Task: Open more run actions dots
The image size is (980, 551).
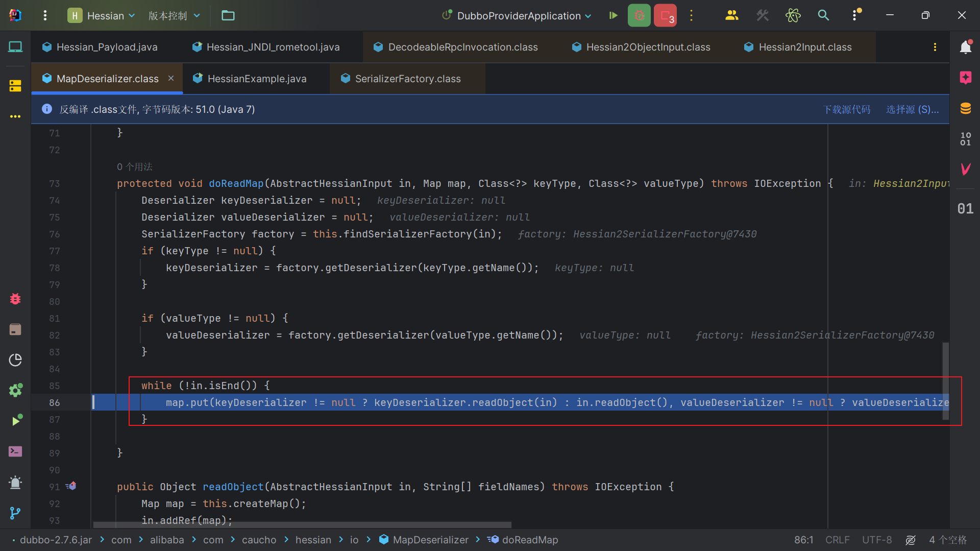Action: [692, 15]
